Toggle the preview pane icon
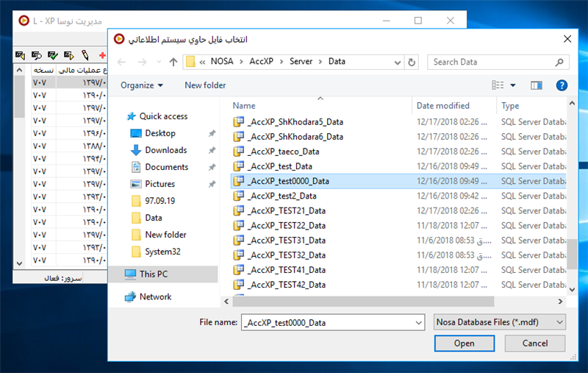Screen dimensions: 588x373 (536, 85)
